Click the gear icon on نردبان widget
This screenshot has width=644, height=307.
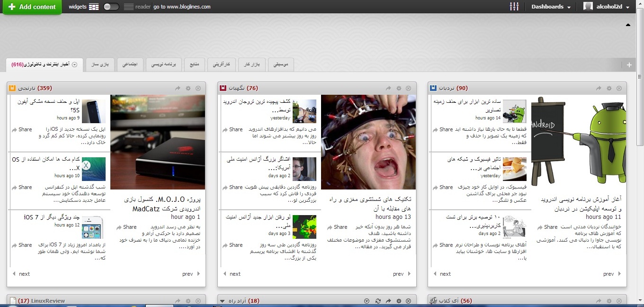(x=609, y=88)
